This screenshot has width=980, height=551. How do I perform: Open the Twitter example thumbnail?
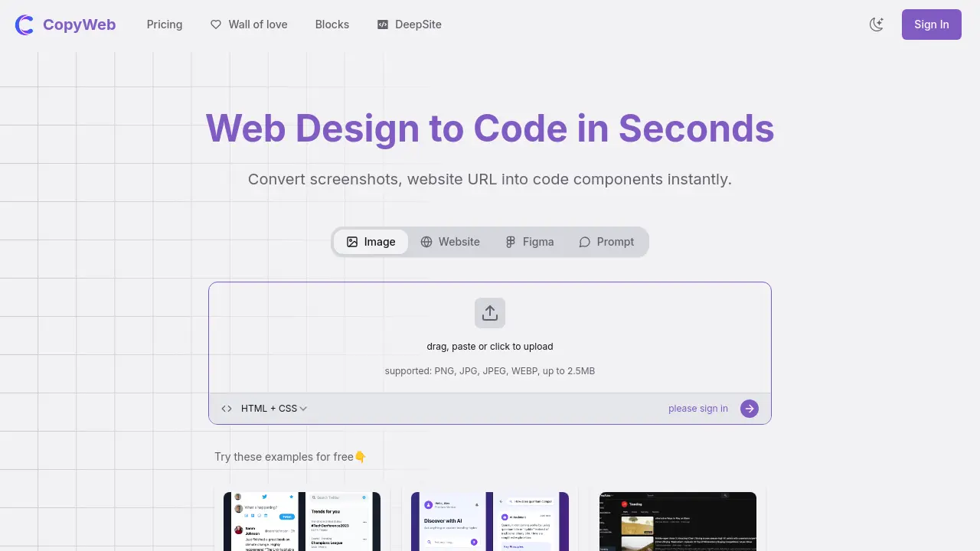[x=302, y=521]
